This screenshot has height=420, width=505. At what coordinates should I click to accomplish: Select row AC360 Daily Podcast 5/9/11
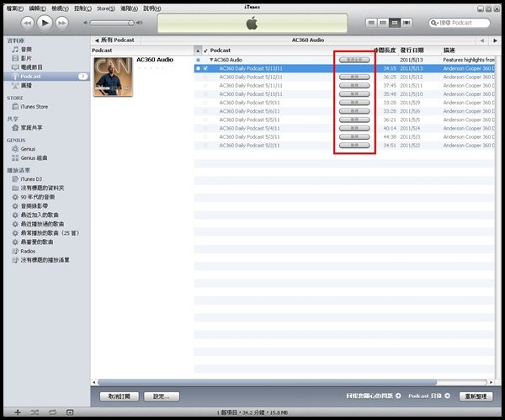coord(344,103)
